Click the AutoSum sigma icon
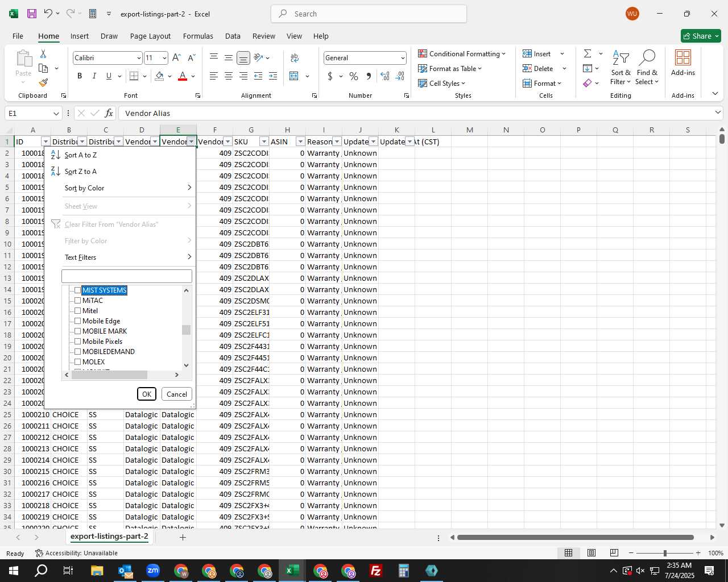728x582 pixels. pos(588,53)
